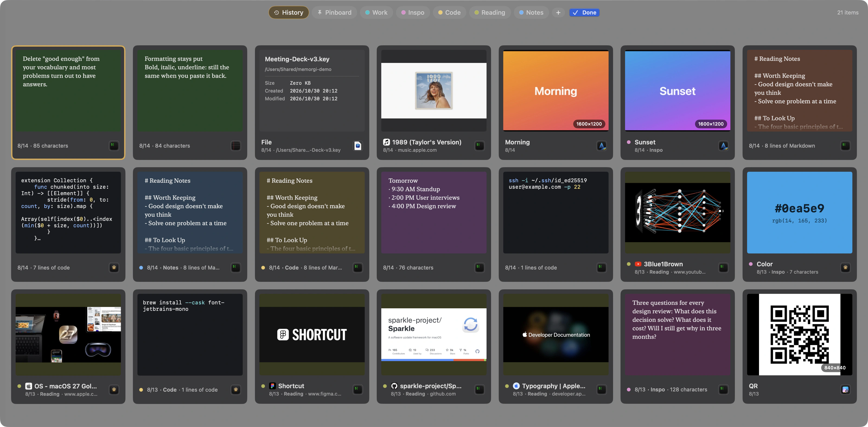Click source app icon on 84 characters card
Screen dimensions: 868x427
coord(236,146)
